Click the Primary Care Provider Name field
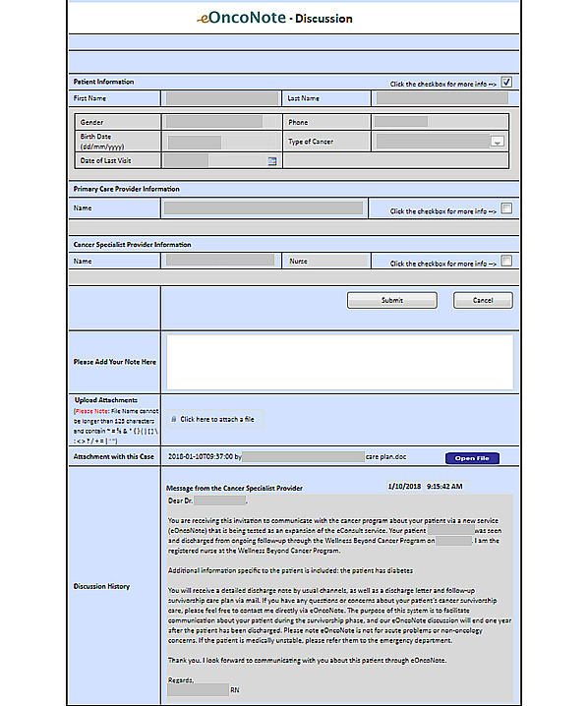This screenshot has width=588, height=706. point(264,208)
